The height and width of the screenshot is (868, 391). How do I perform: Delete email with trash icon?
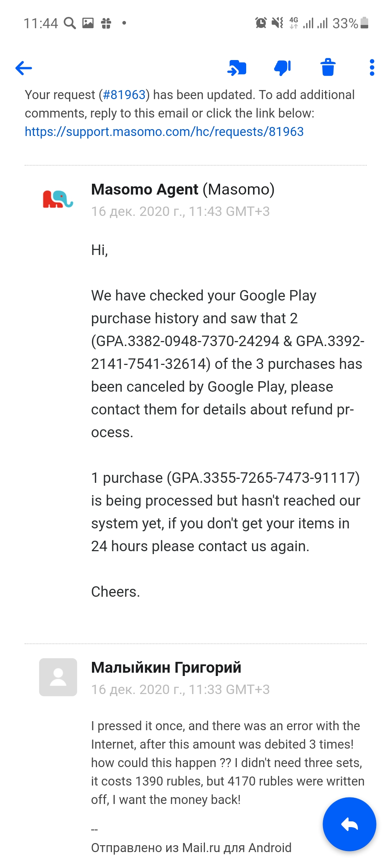click(328, 67)
